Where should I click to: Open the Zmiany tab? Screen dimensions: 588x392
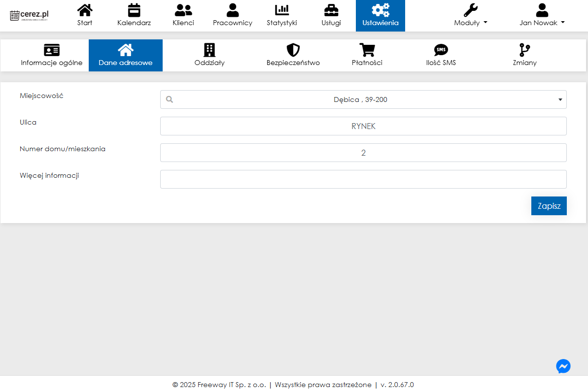524,56
